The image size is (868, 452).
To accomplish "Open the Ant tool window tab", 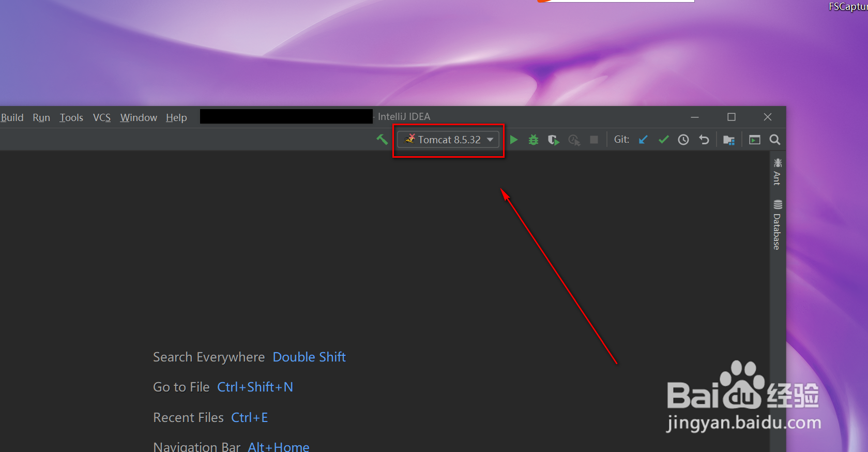I will point(777,172).
